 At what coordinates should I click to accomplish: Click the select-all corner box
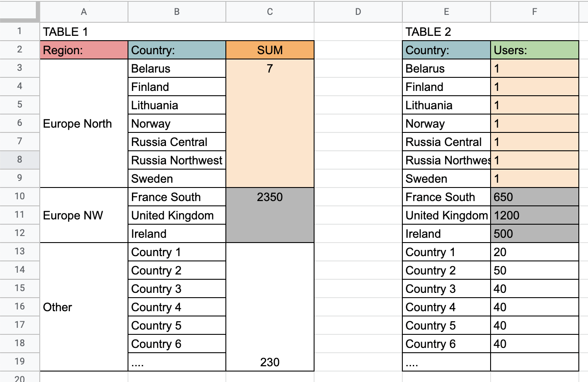tap(20, 12)
